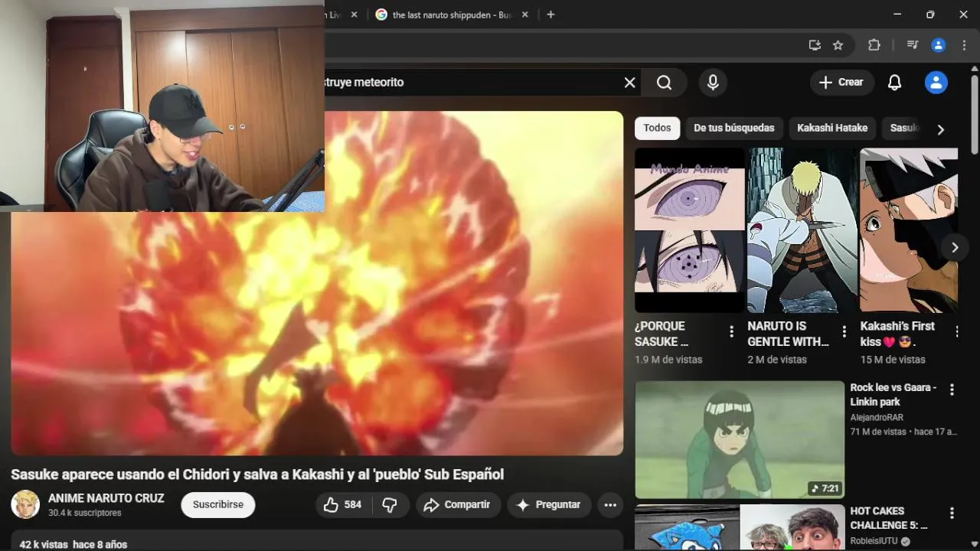980x551 pixels.
Task: Close the 'the last naruto shippuden' tab
Action: [x=524, y=15]
